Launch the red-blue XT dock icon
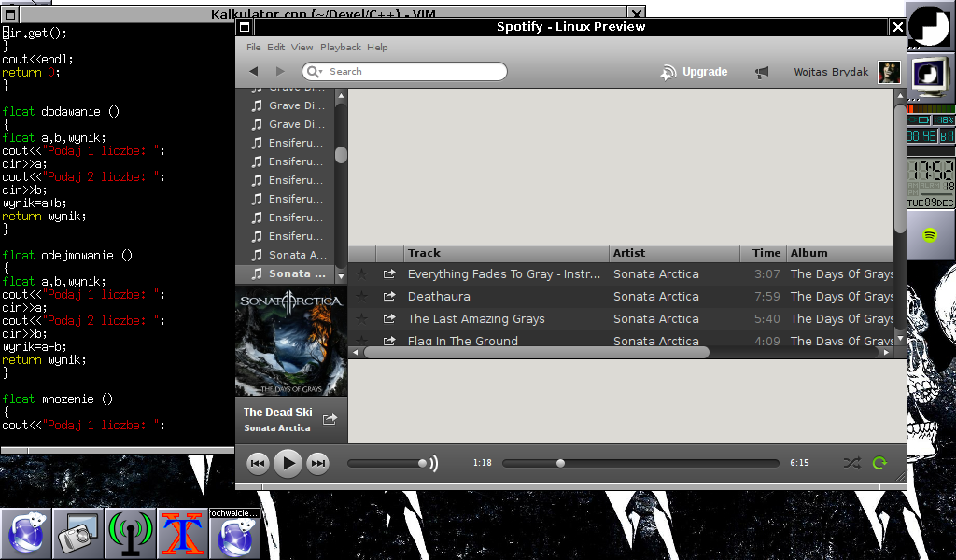This screenshot has height=560, width=956. (x=184, y=534)
